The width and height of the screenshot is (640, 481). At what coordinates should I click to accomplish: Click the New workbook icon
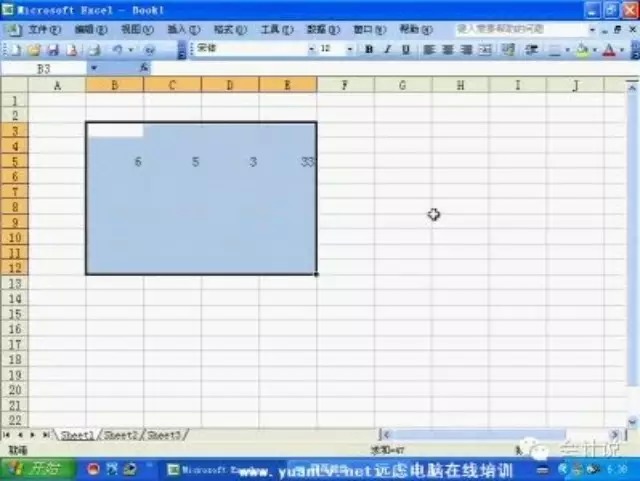pyautogui.click(x=16, y=50)
